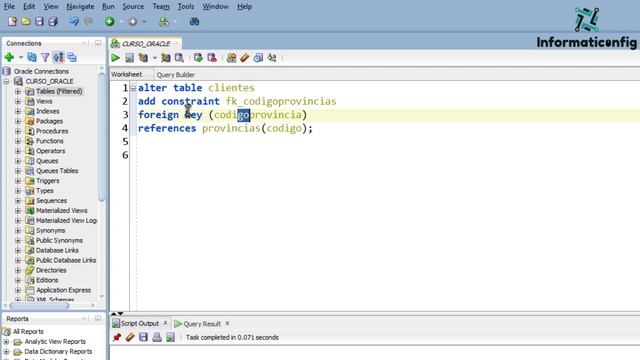Save Script Output with floppy icon
The width and height of the screenshot is (640, 360).
[x=143, y=337]
